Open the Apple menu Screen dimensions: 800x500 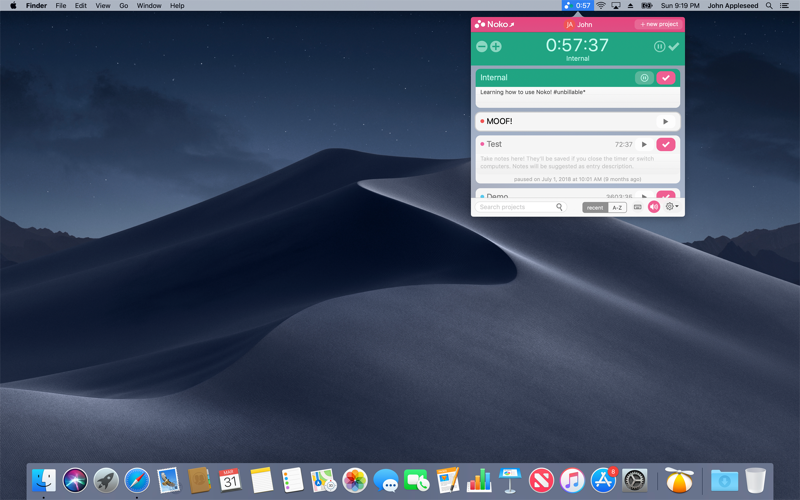pos(13,6)
